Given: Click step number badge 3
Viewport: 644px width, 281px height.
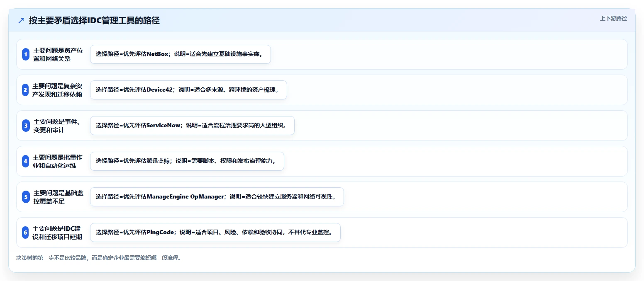Looking at the screenshot, I should [26, 126].
